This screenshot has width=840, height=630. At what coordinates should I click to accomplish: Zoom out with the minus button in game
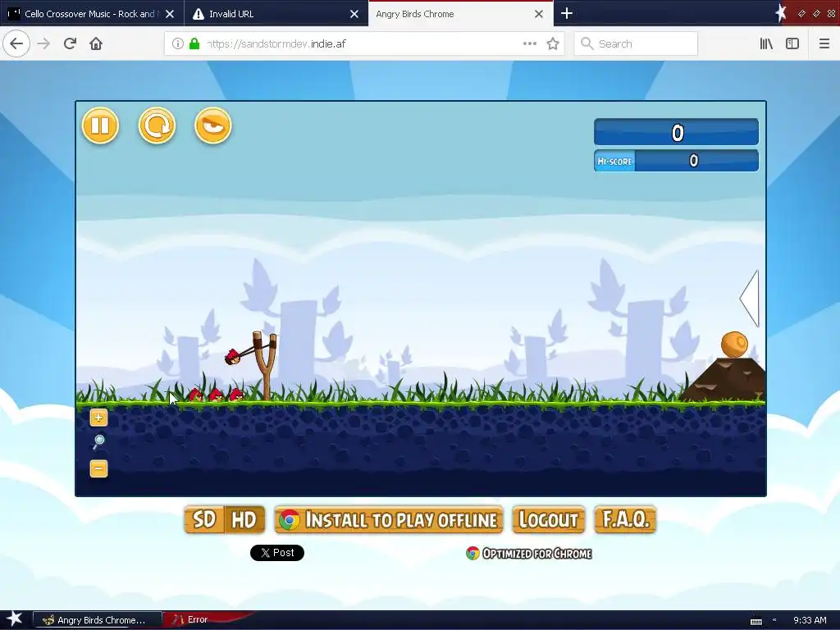[x=98, y=468]
